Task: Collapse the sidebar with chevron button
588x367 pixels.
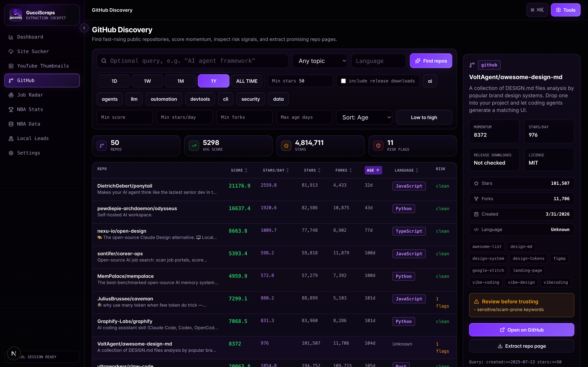Action: (84, 28)
